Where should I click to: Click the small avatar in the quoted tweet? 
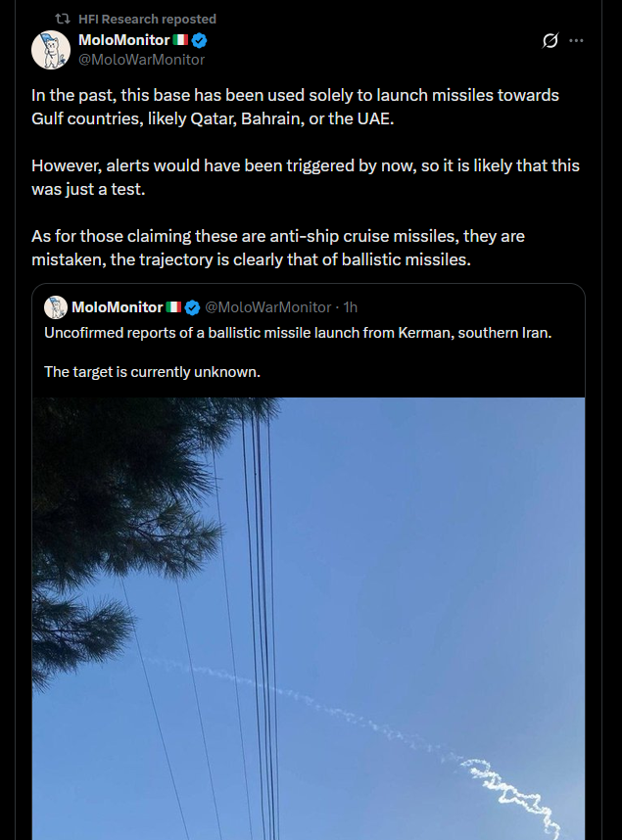click(x=55, y=307)
